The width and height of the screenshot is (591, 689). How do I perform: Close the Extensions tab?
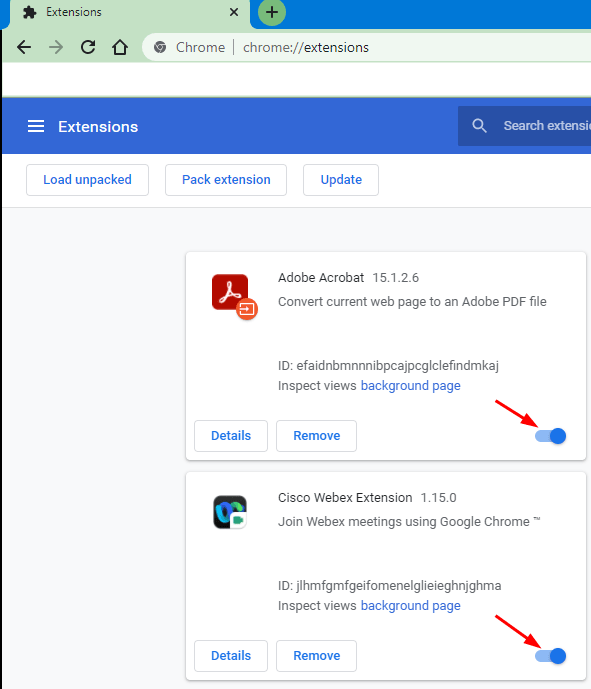click(x=234, y=12)
